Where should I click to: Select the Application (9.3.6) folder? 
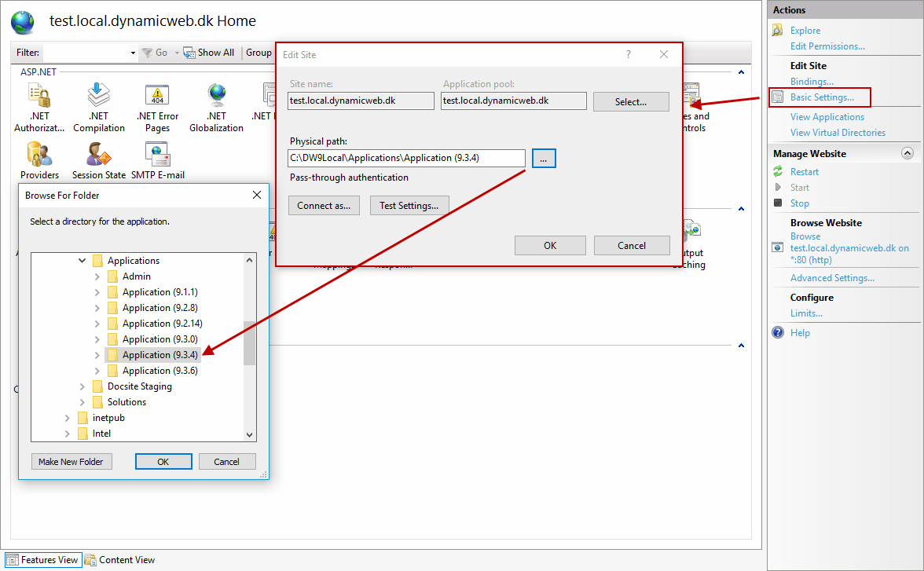point(159,371)
